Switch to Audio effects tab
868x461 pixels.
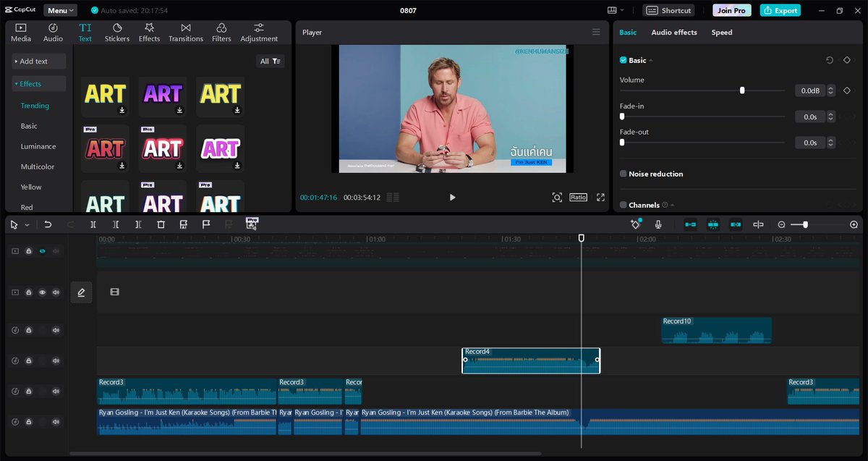tap(674, 33)
